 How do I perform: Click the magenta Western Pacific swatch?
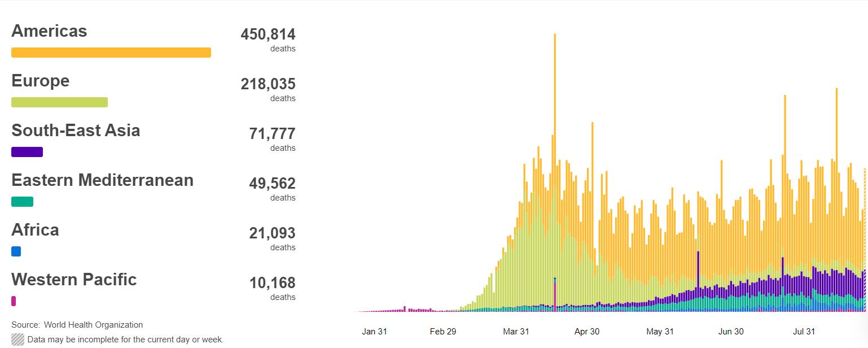click(14, 301)
